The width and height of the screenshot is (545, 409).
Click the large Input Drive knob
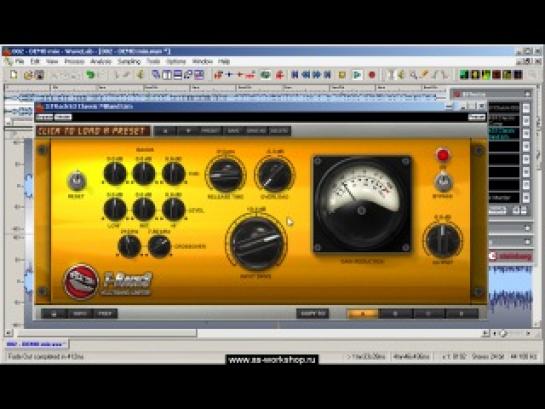(257, 243)
